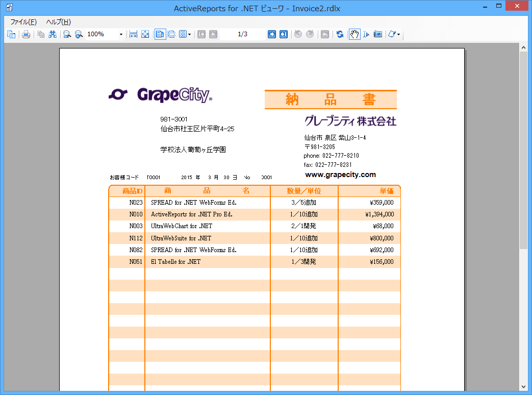Click product ID N112
This screenshot has width=532, height=395.
click(136, 238)
